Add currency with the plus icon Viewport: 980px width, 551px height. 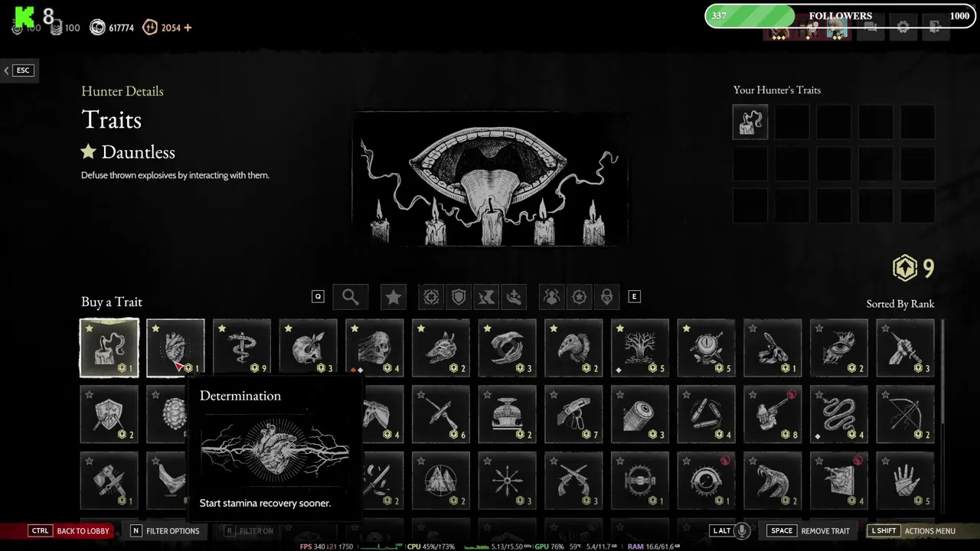click(x=188, y=28)
